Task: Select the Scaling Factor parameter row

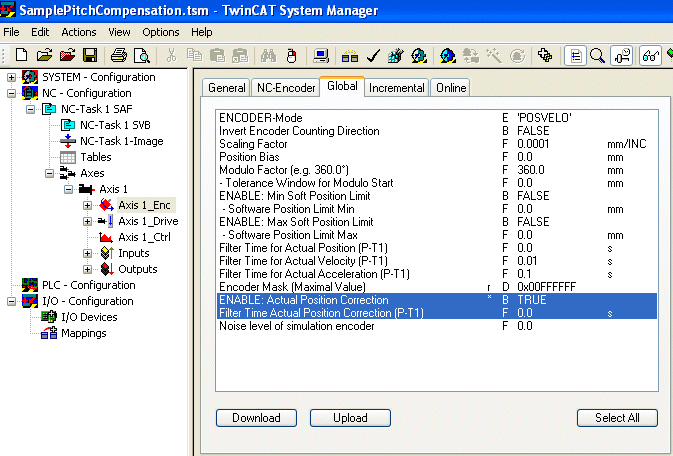Action: pos(437,144)
